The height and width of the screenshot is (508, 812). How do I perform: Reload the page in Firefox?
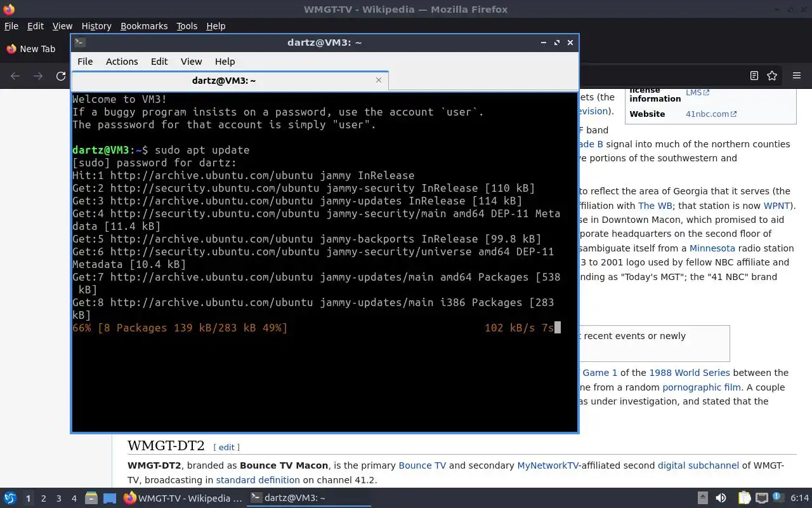click(x=61, y=76)
